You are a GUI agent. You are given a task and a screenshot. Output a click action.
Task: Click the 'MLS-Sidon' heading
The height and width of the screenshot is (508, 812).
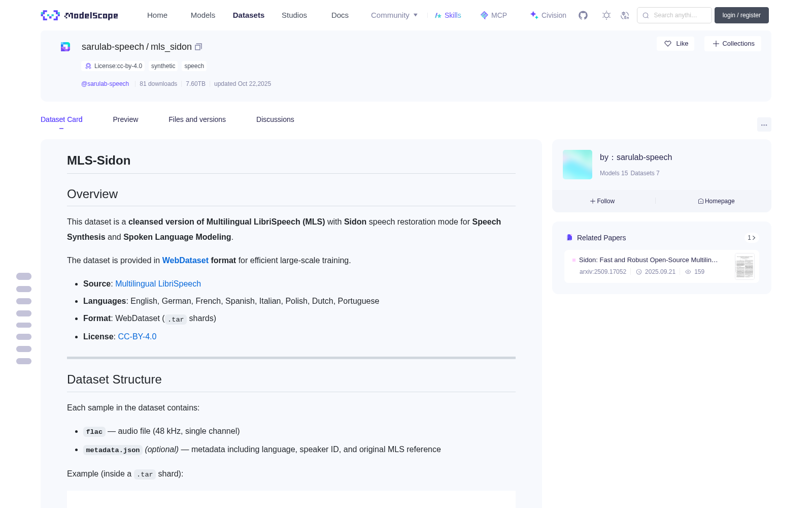99,161
